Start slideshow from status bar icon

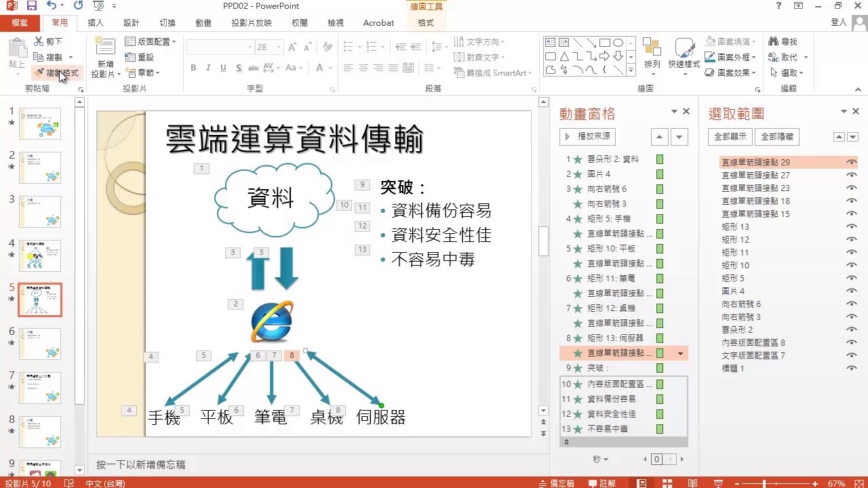pos(718,483)
